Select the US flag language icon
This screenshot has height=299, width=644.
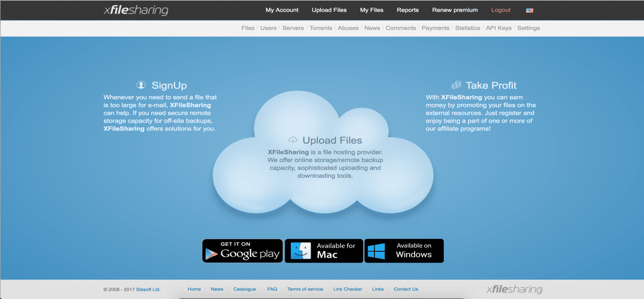529,10
